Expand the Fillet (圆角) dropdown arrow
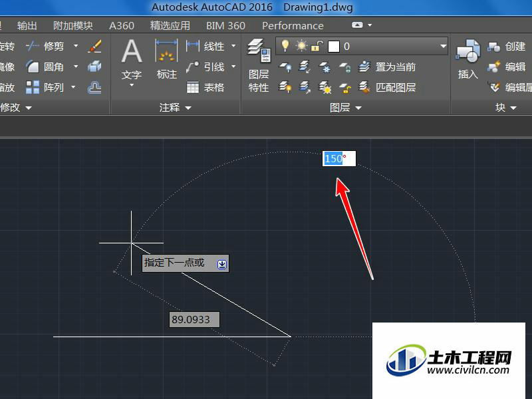 76,66
